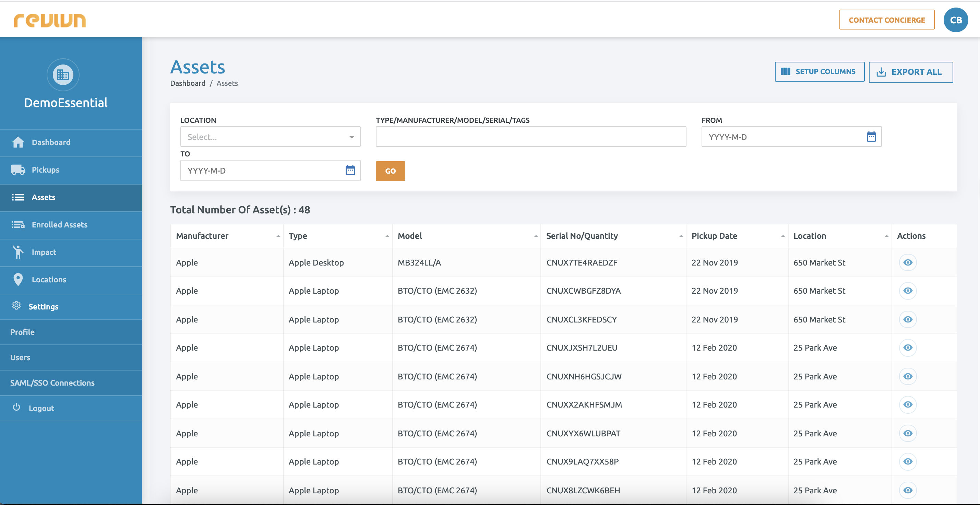Viewport: 980px width, 505px height.
Task: View details for asset CNUX7TE4RAEDZF
Action: 907,262
